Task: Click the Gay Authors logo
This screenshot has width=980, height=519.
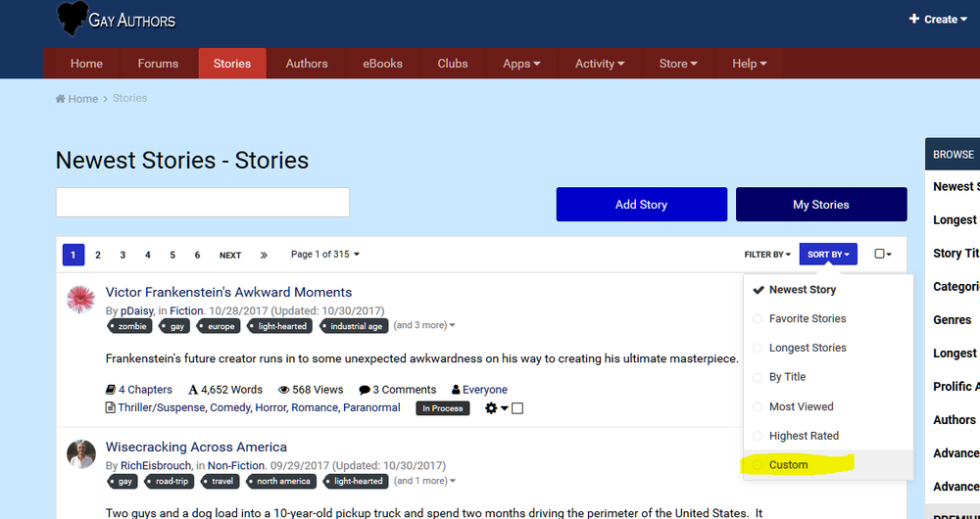Action: (x=117, y=20)
